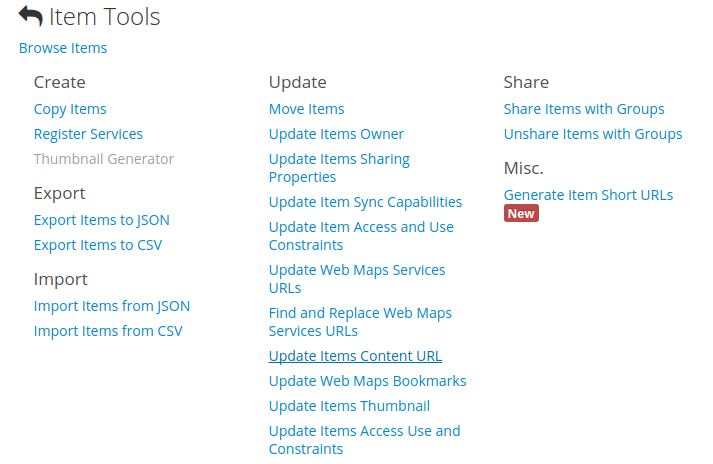Select Update Items Thumbnail tool
Image resolution: width=713 pixels, height=464 pixels.
[349, 406]
